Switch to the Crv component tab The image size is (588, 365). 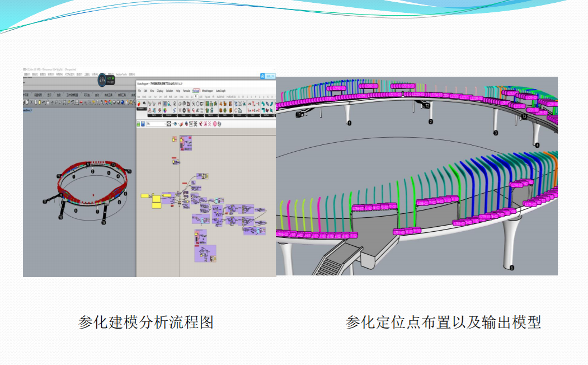click(x=160, y=97)
